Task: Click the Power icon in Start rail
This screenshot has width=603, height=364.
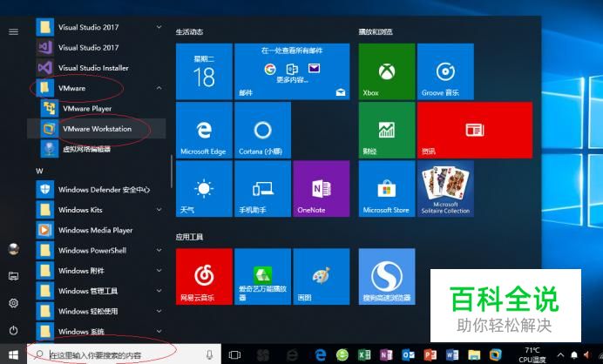Action: (13, 330)
